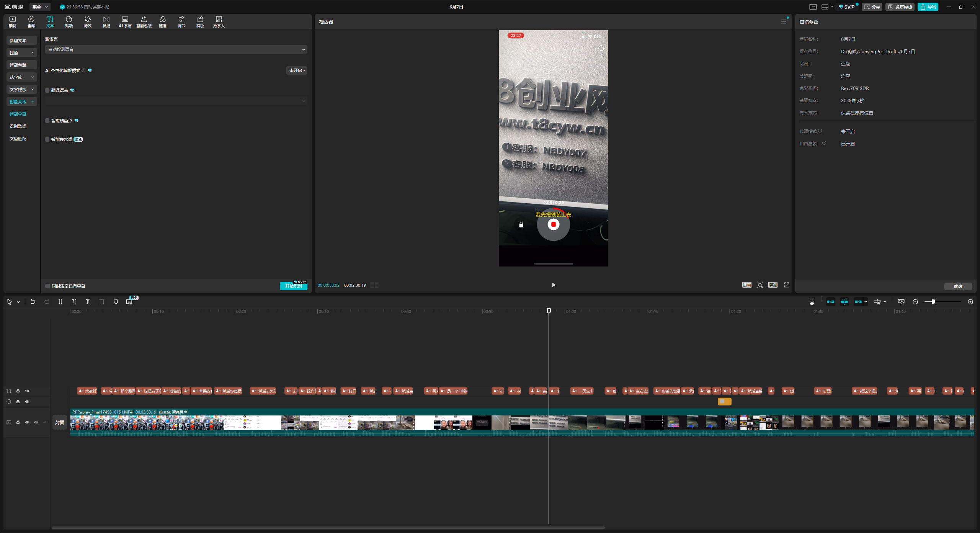
Task: Expand the select-tool mode dropdown arrow
Action: click(18, 302)
